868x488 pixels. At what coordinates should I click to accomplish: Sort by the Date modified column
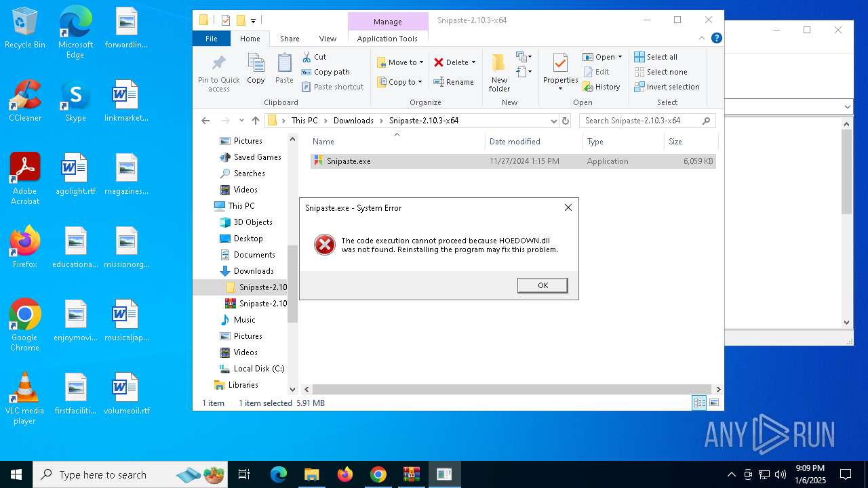click(x=534, y=142)
